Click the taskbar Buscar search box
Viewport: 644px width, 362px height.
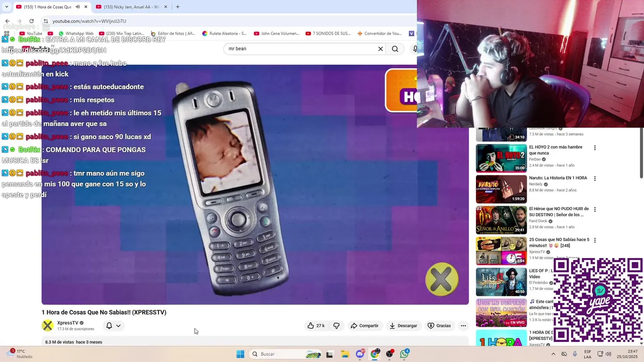(x=286, y=354)
